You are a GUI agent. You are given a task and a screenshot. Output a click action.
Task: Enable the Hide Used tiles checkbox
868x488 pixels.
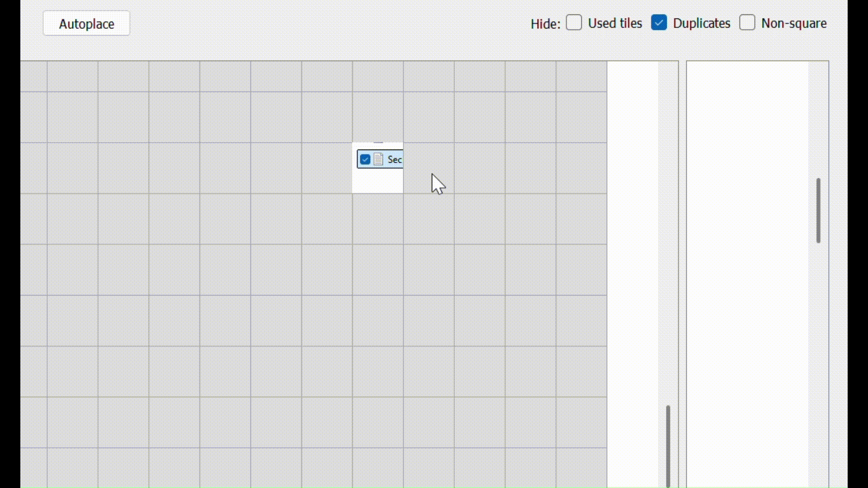point(574,23)
